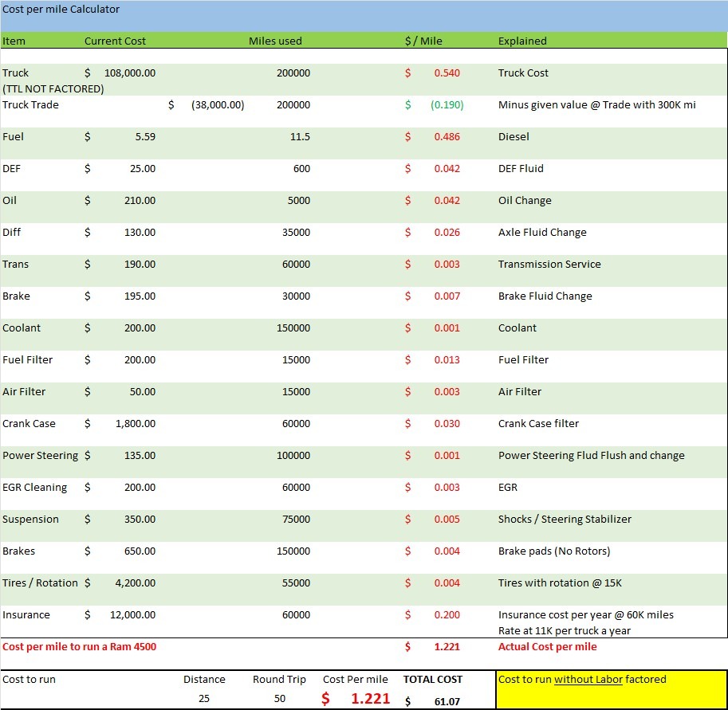Viewport: 728px width, 710px height.
Task: Select the Distance value 25
Action: click(204, 697)
